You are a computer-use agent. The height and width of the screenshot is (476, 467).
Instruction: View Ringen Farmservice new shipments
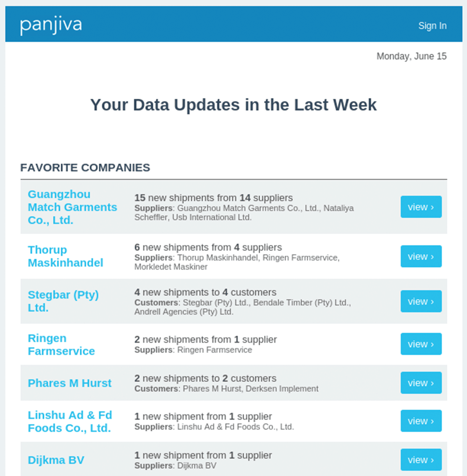click(x=421, y=344)
